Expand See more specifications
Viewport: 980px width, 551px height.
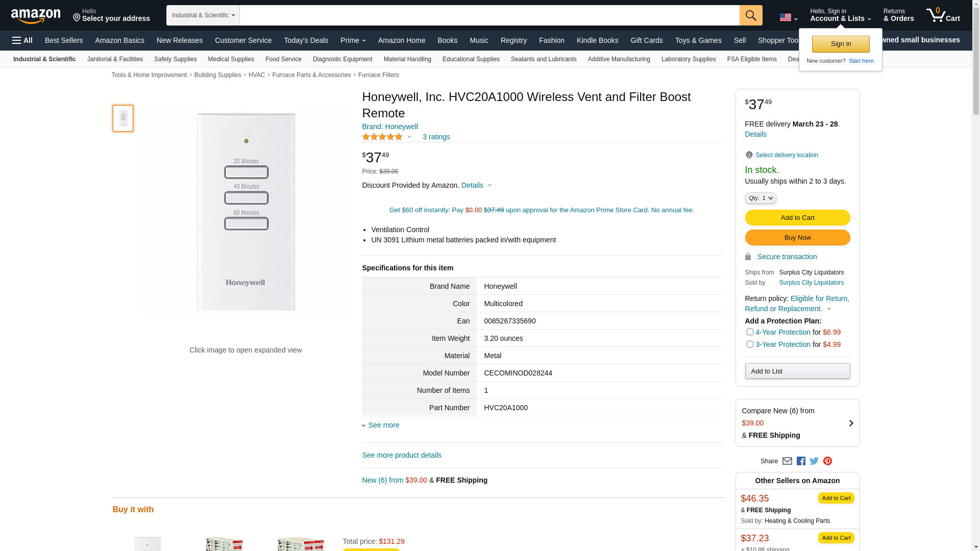pos(383,425)
